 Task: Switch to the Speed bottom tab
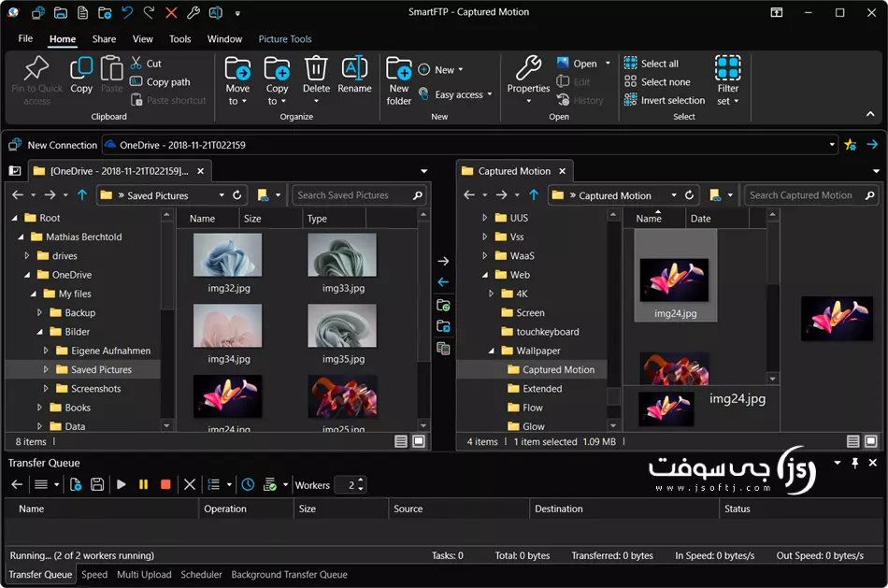coord(94,574)
